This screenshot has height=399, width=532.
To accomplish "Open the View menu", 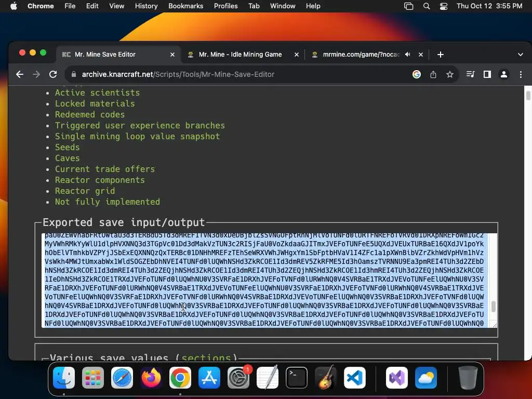I will [x=116, y=6].
